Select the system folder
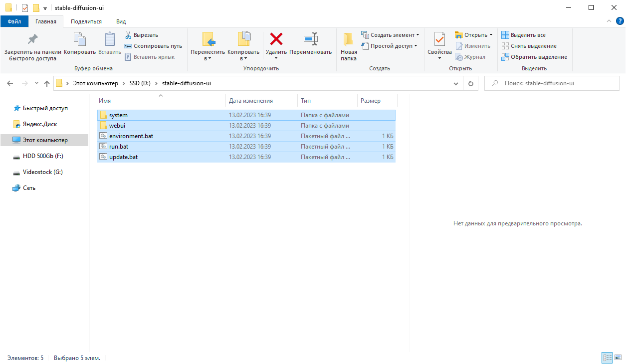 tap(246, 115)
